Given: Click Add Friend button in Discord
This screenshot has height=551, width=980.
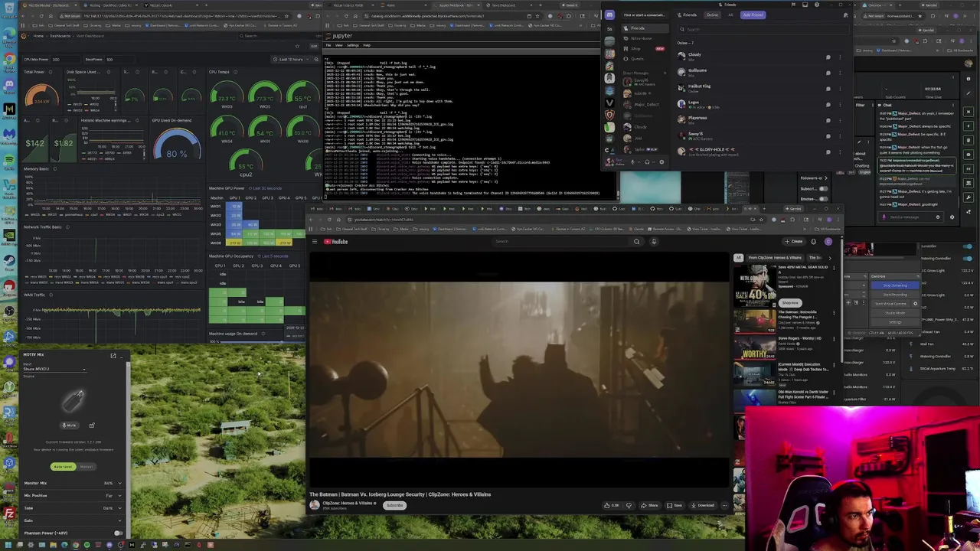Looking at the screenshot, I should 753,15.
